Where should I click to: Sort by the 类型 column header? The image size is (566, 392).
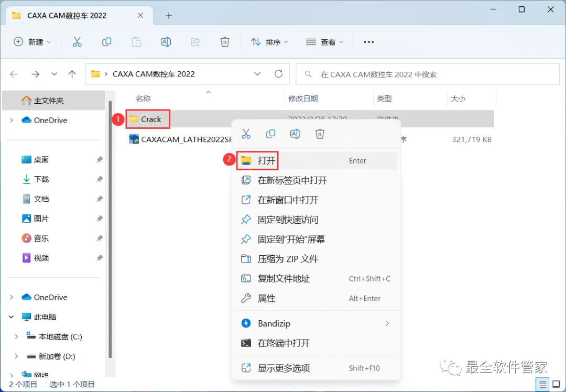(384, 99)
